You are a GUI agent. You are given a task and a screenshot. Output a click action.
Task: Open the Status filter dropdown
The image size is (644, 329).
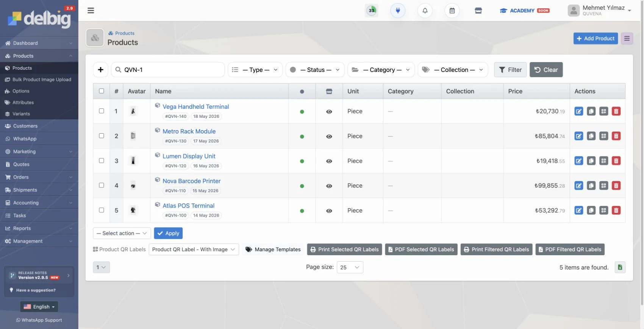pos(315,70)
